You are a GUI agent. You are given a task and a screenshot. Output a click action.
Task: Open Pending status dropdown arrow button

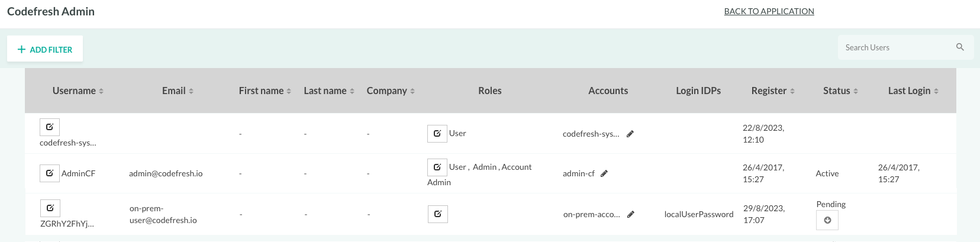coord(827,220)
